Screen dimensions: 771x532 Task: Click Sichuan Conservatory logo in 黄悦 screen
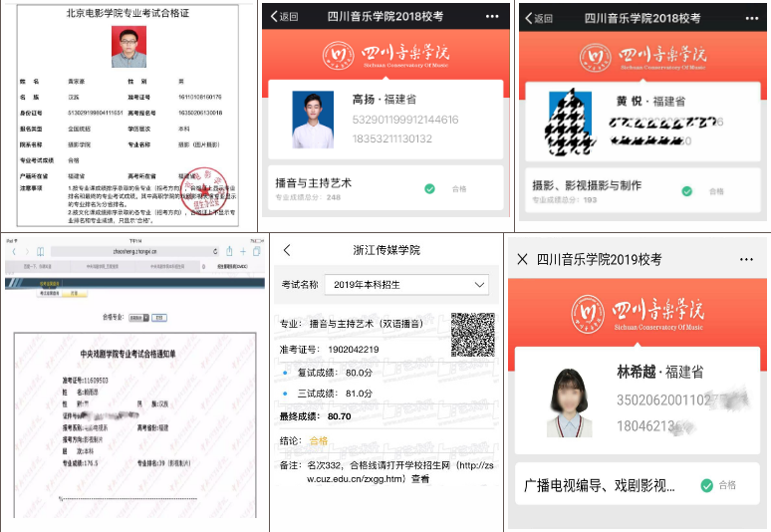pyautogui.click(x=643, y=57)
